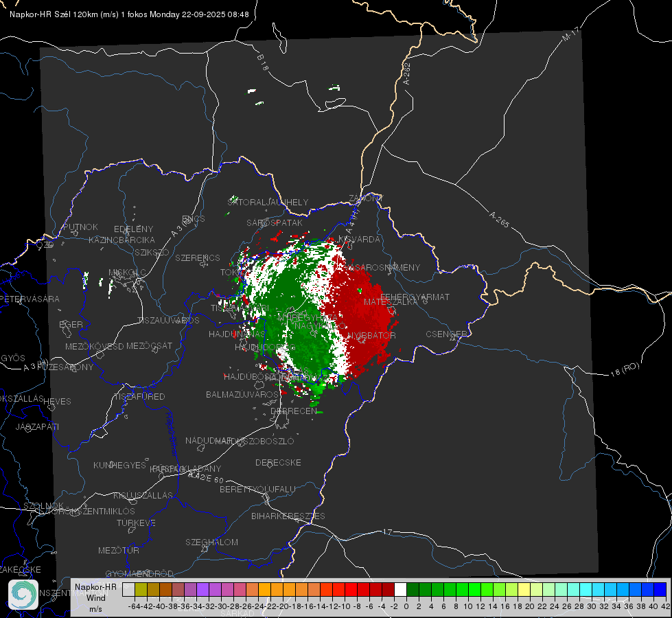
Task: Click the M-17 road label
Action: [x=570, y=34]
